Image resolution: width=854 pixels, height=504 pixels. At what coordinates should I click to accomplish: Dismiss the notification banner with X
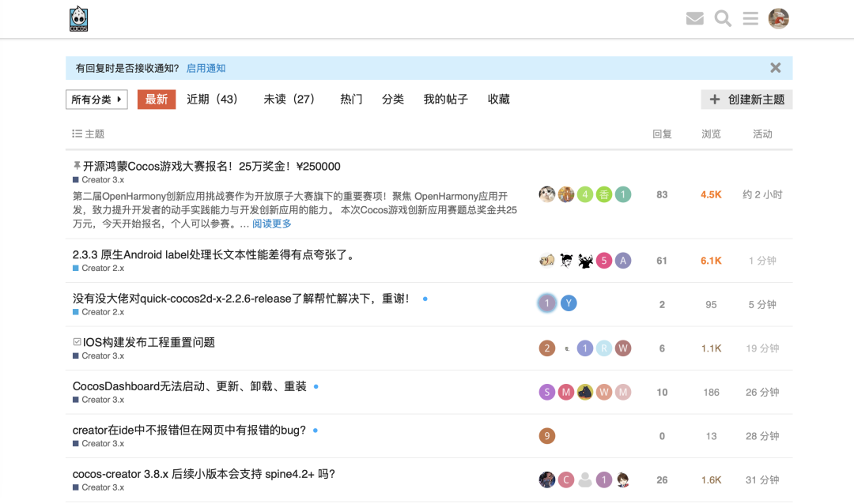point(776,67)
